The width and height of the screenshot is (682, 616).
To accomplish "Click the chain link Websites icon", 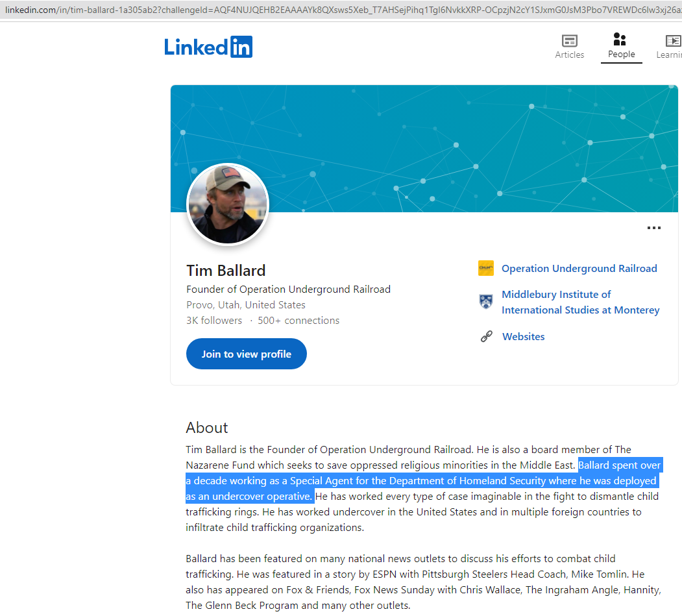I will [486, 336].
